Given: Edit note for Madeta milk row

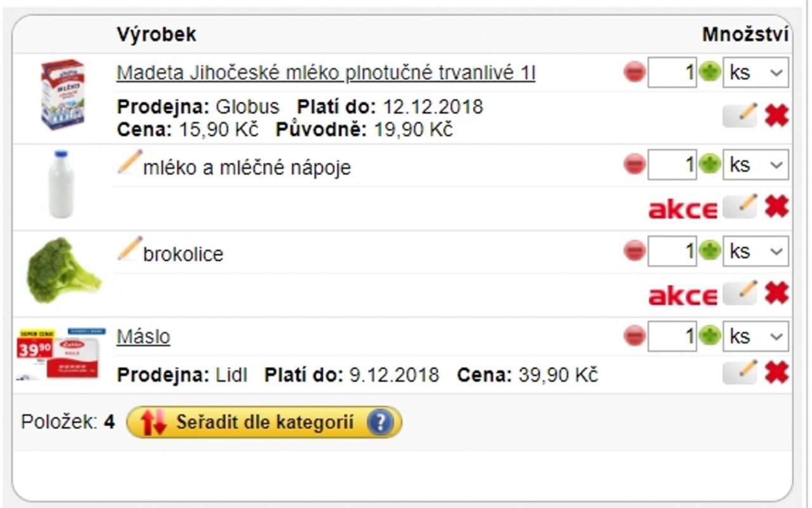Looking at the screenshot, I should point(740,116).
